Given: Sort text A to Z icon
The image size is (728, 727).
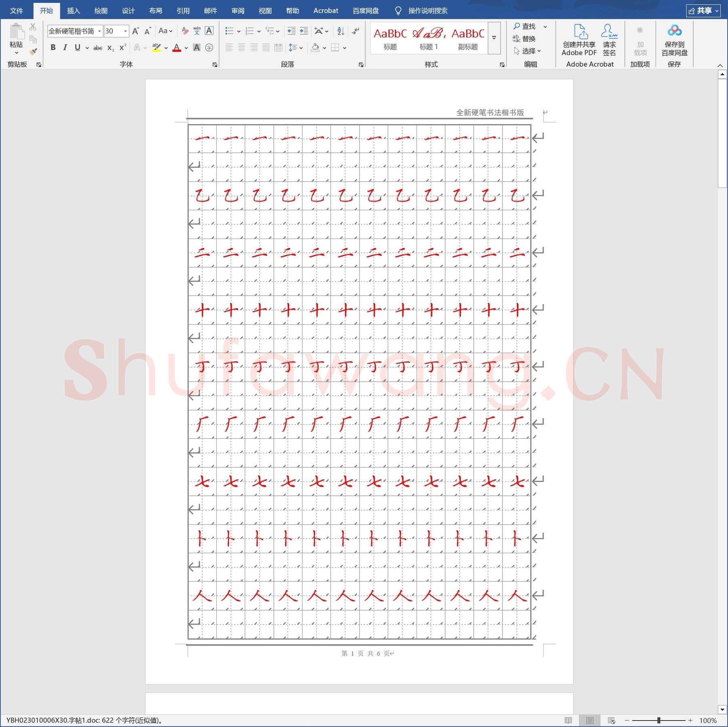Looking at the screenshot, I should pyautogui.click(x=341, y=31).
